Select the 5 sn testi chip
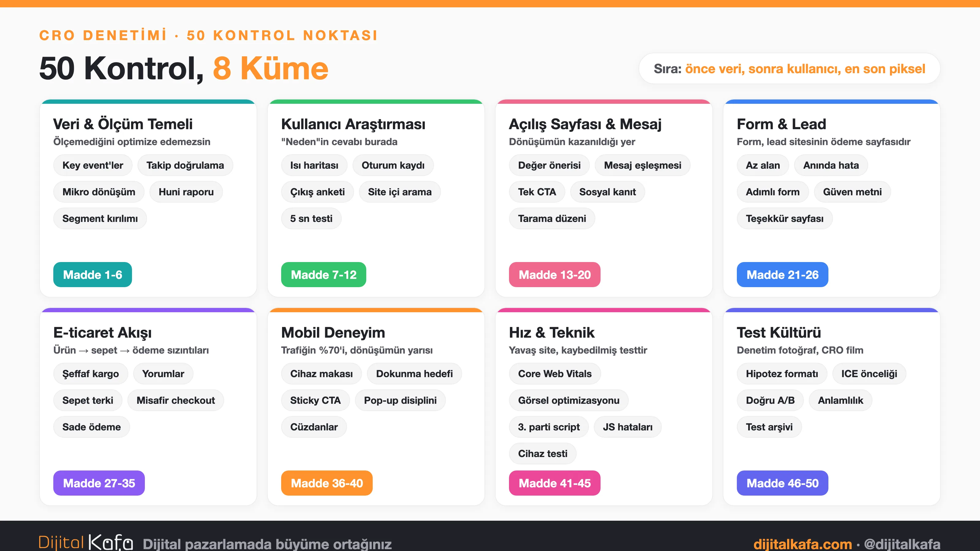The height and width of the screenshot is (551, 980). pos(311,218)
